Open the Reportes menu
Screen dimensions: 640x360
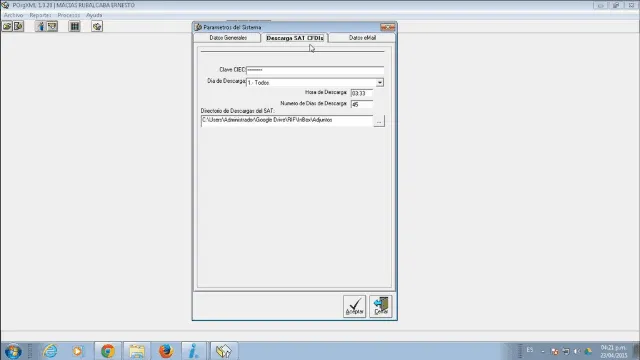(x=40, y=15)
